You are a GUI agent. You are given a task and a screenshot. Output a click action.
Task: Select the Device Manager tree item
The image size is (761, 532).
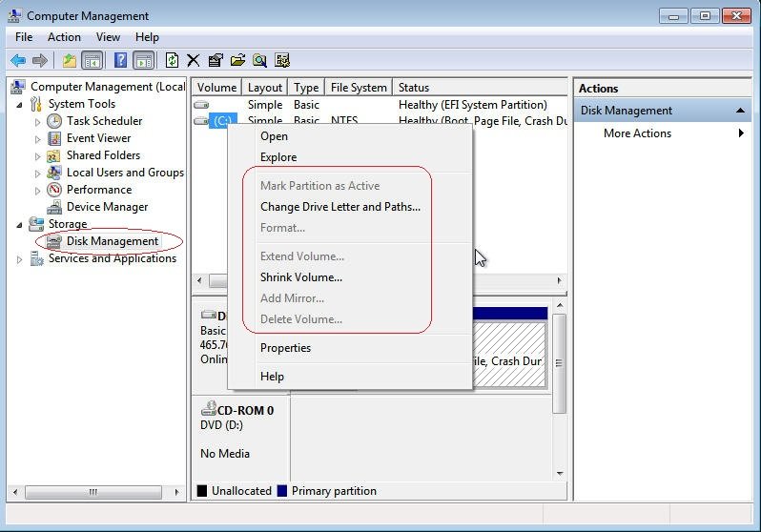(x=107, y=207)
